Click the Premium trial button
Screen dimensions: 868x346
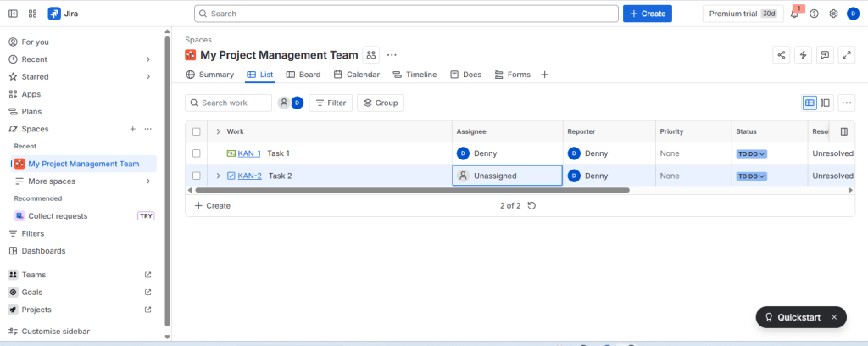[743, 14]
